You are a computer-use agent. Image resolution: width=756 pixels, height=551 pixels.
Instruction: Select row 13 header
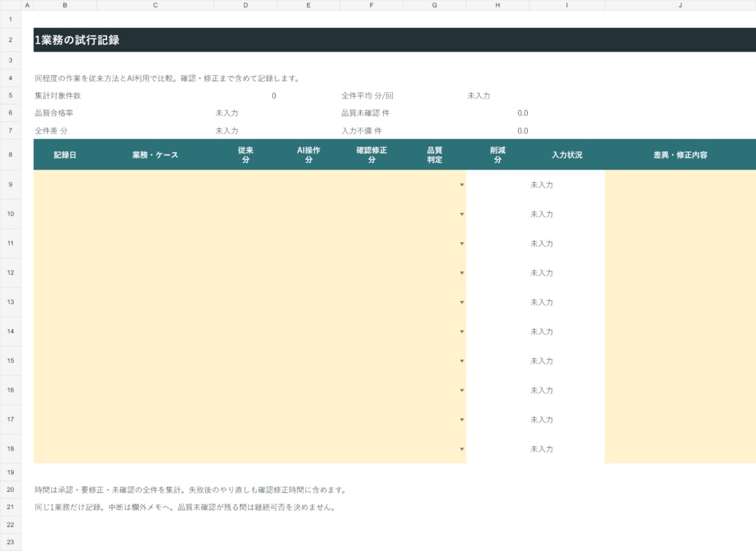point(10,302)
